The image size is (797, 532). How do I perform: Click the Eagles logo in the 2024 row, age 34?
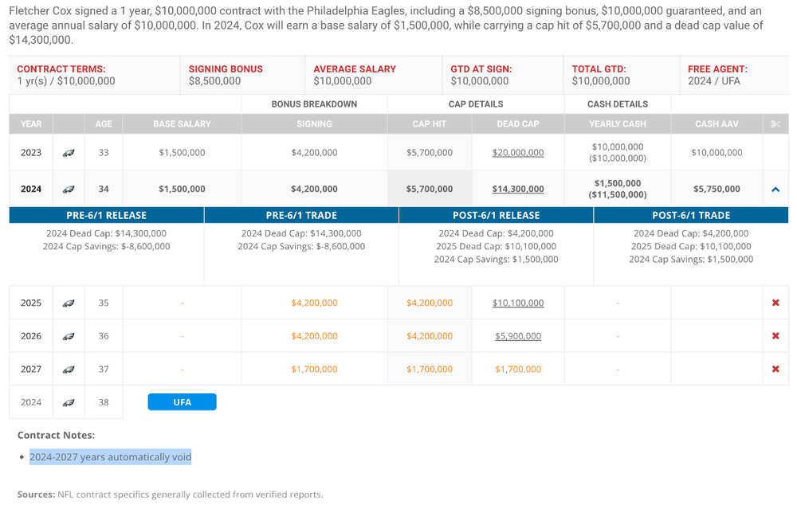pyautogui.click(x=69, y=190)
